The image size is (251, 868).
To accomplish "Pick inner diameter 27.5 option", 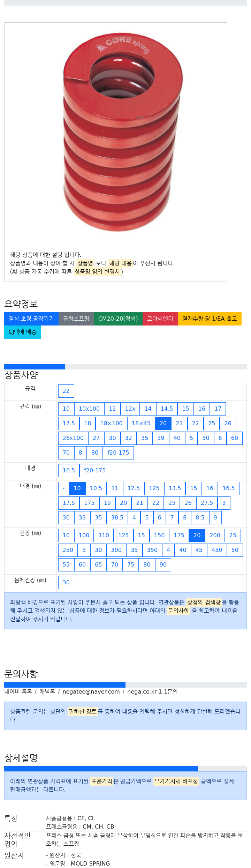I will coord(207,503).
